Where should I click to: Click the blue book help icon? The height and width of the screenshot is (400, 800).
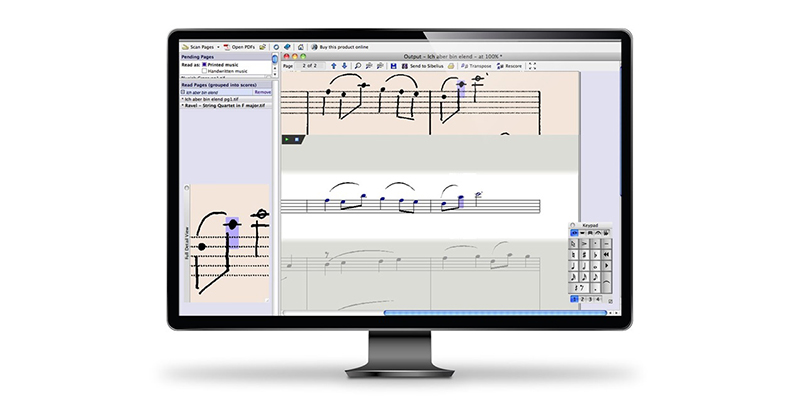[287, 47]
